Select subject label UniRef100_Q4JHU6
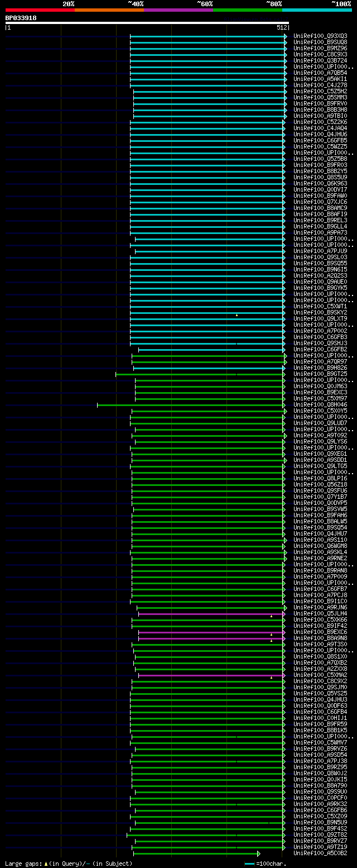This screenshot has height=868, width=357. 320,134
